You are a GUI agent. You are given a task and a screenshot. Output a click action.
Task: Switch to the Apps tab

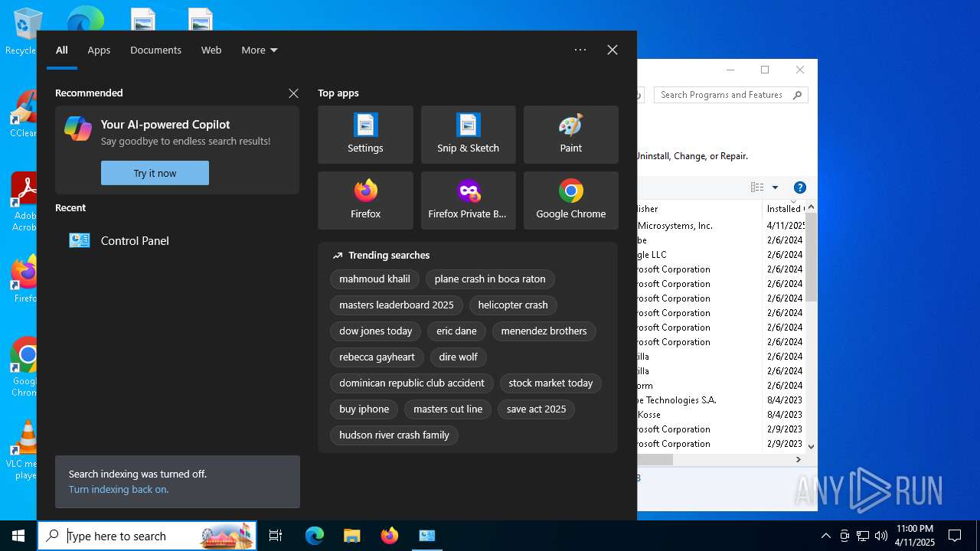point(99,50)
